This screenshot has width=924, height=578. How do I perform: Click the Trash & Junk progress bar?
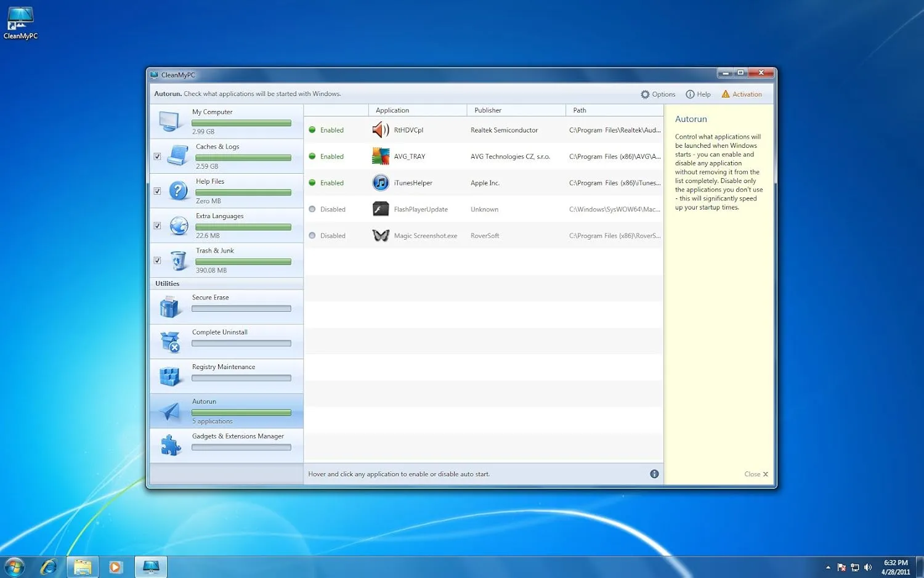[243, 261]
